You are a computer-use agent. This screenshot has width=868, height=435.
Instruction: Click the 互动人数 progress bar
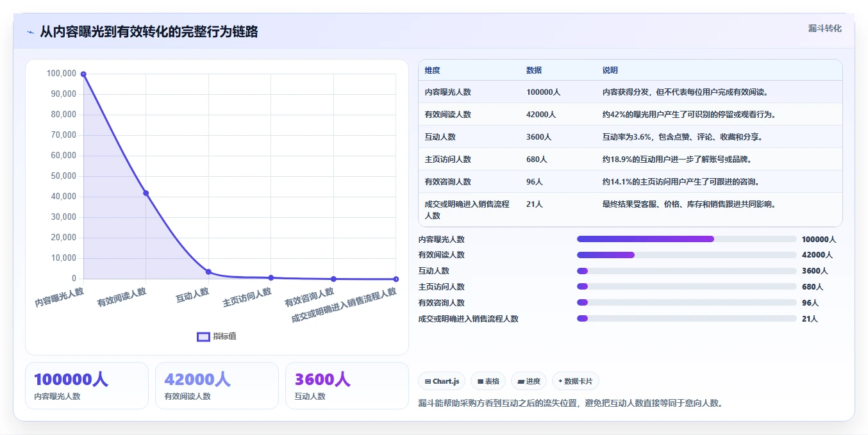pos(687,271)
